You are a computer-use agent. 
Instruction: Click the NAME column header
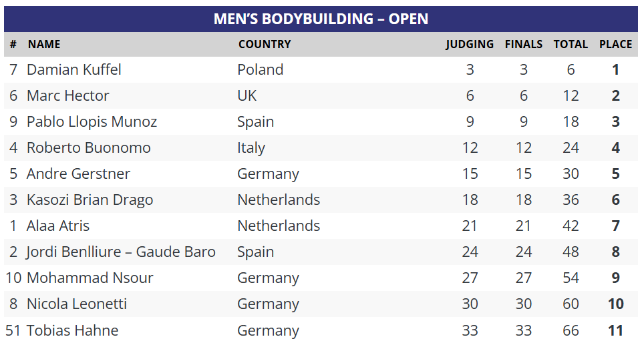click(44, 45)
